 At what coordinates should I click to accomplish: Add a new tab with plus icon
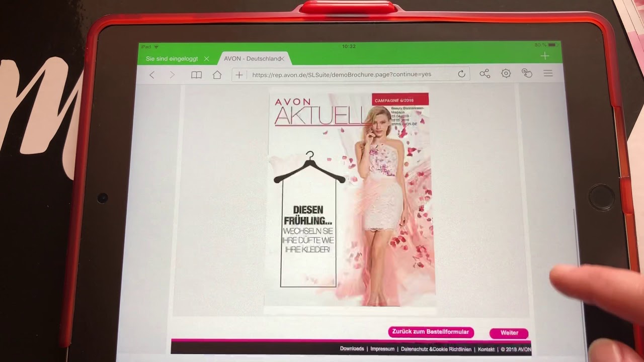545,56
